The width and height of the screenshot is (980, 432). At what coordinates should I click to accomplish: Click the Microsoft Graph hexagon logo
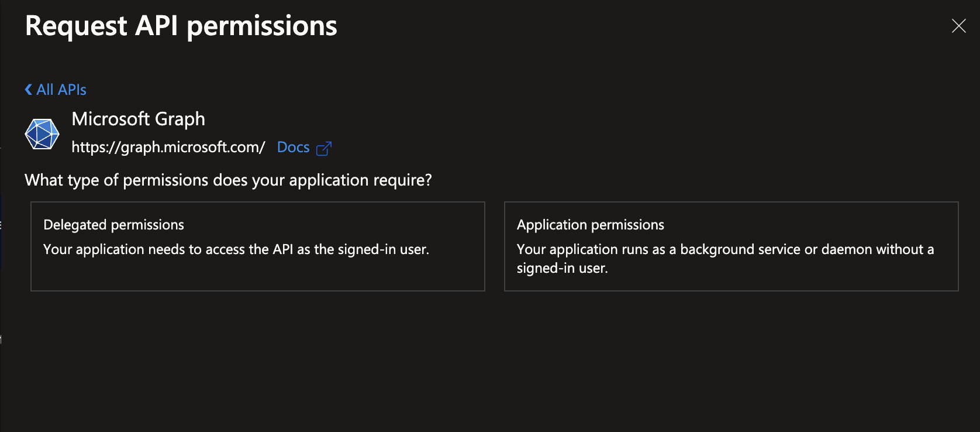pos(42,133)
